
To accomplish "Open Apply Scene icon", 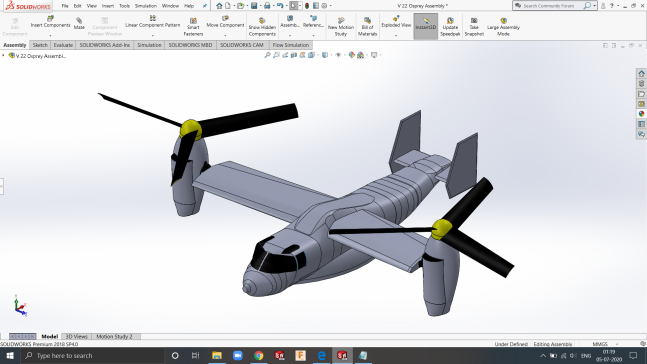I will (x=360, y=55).
